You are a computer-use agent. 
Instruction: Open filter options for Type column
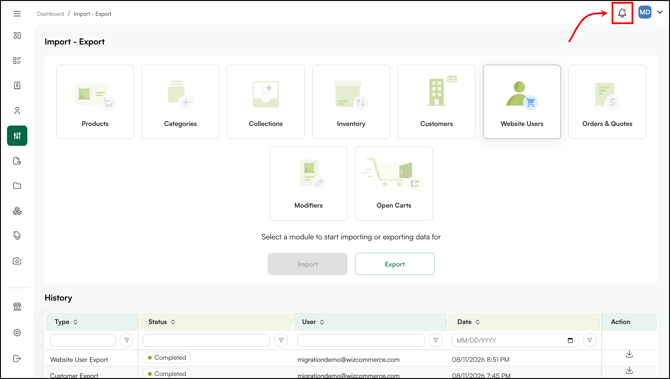tap(126, 340)
